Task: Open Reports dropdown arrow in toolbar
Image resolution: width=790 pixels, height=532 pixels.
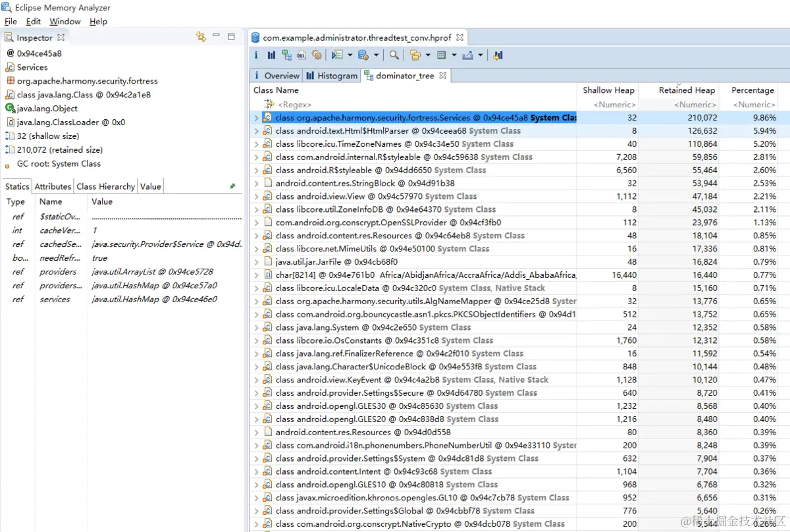Action: click(x=350, y=55)
